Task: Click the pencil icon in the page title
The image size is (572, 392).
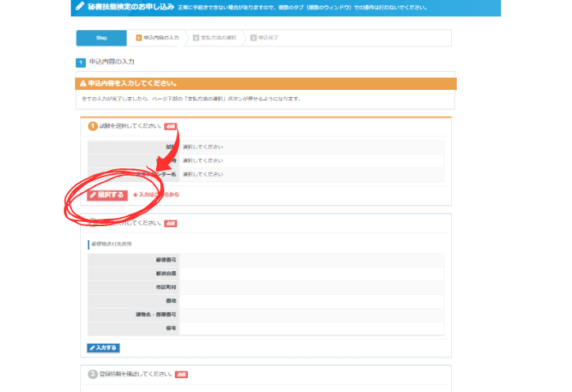Action: pyautogui.click(x=78, y=7)
